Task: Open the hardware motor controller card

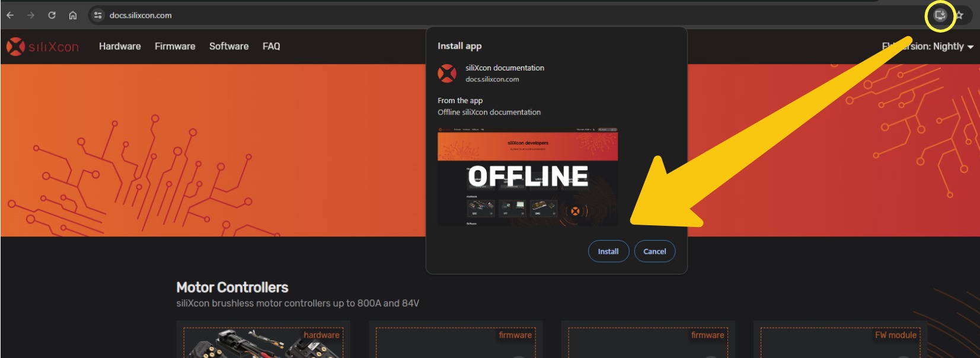Action: click(x=263, y=340)
